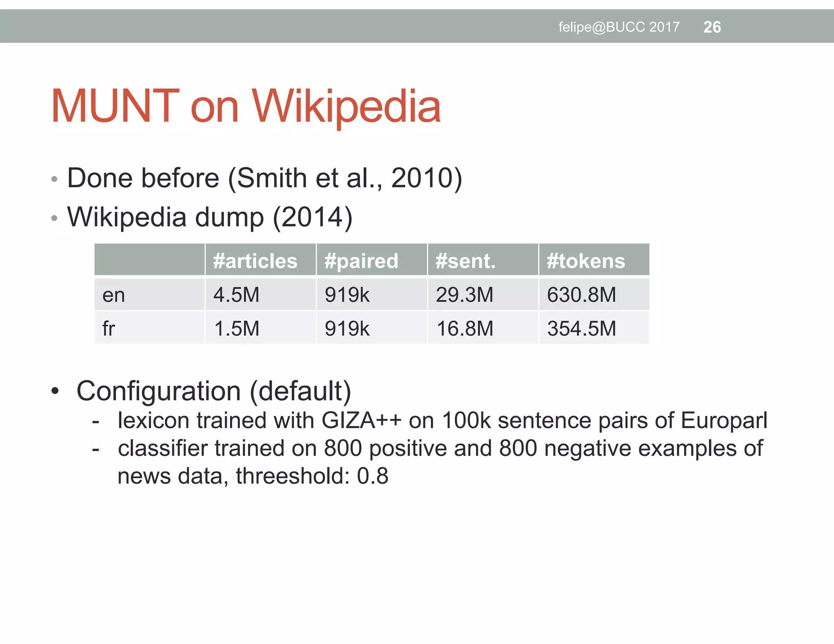Click the cell '4.5M' in en row

(x=261, y=294)
